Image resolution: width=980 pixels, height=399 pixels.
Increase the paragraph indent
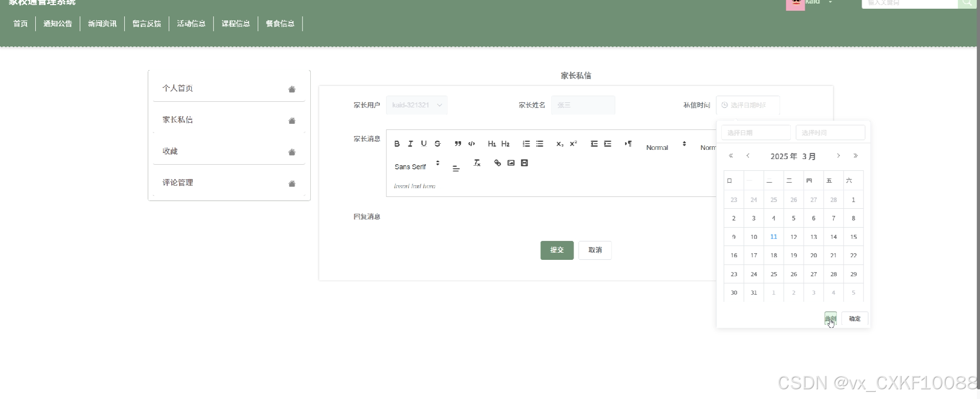pos(607,144)
